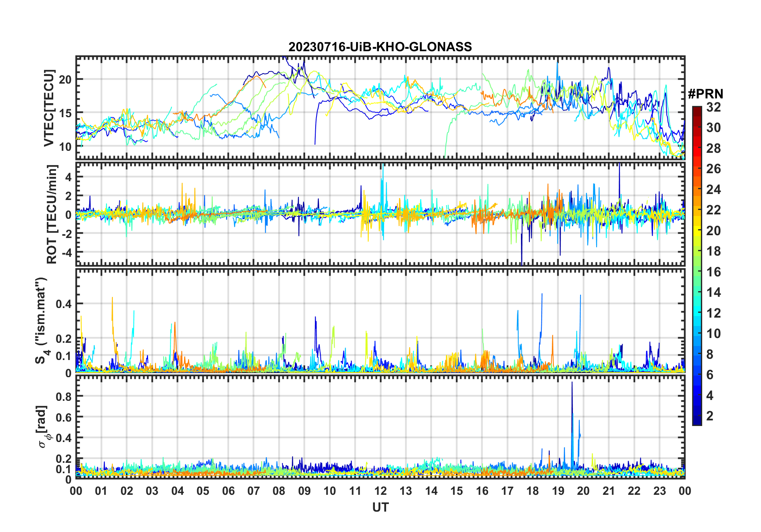Click colorbar tick label 18

[713, 251]
